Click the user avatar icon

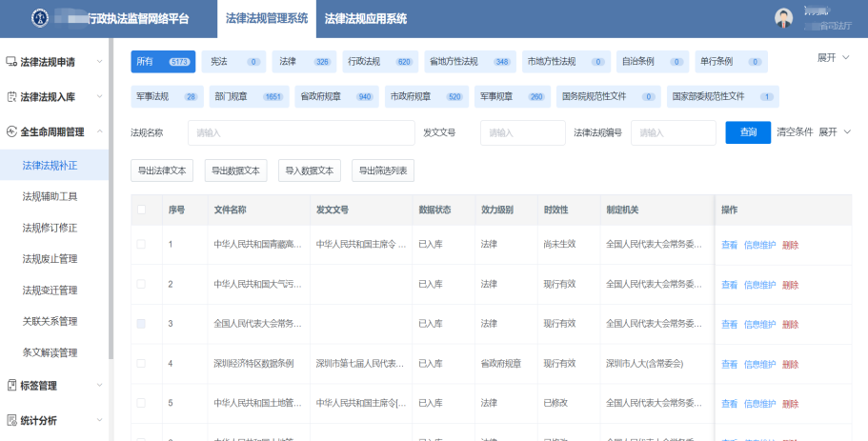pos(783,18)
